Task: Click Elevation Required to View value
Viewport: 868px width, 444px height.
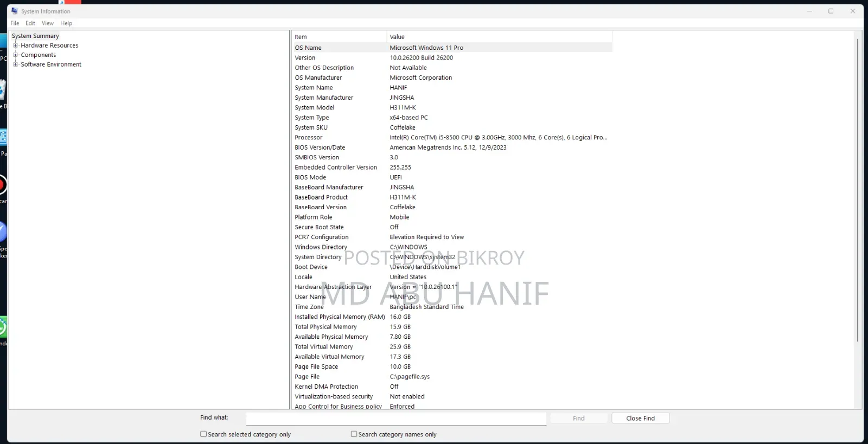Action: click(427, 237)
